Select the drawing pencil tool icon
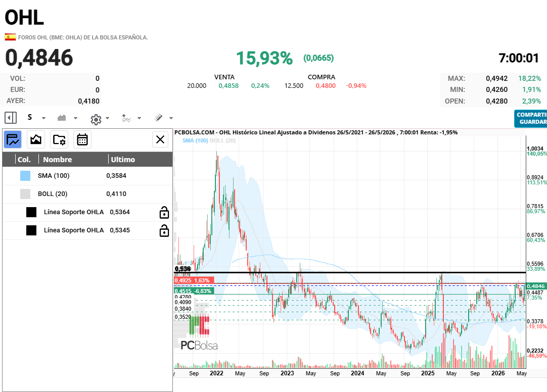 pyautogui.click(x=158, y=118)
